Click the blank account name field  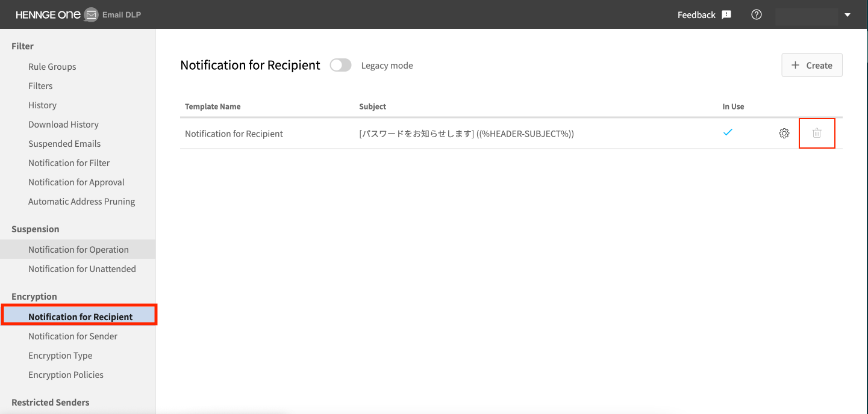(807, 16)
